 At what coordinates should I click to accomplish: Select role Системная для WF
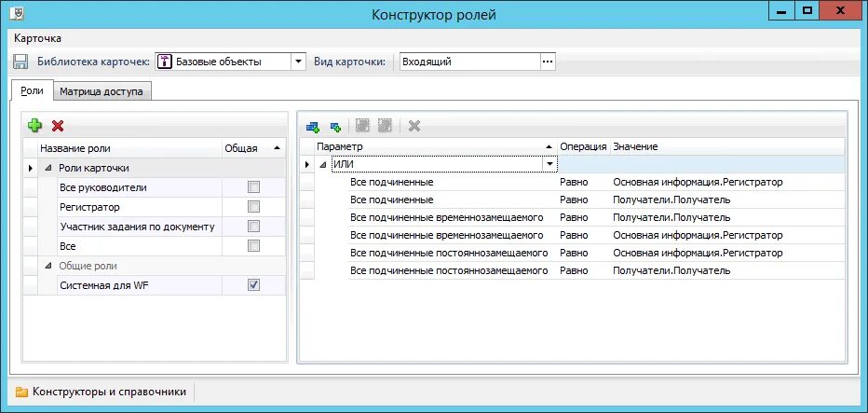(x=140, y=285)
